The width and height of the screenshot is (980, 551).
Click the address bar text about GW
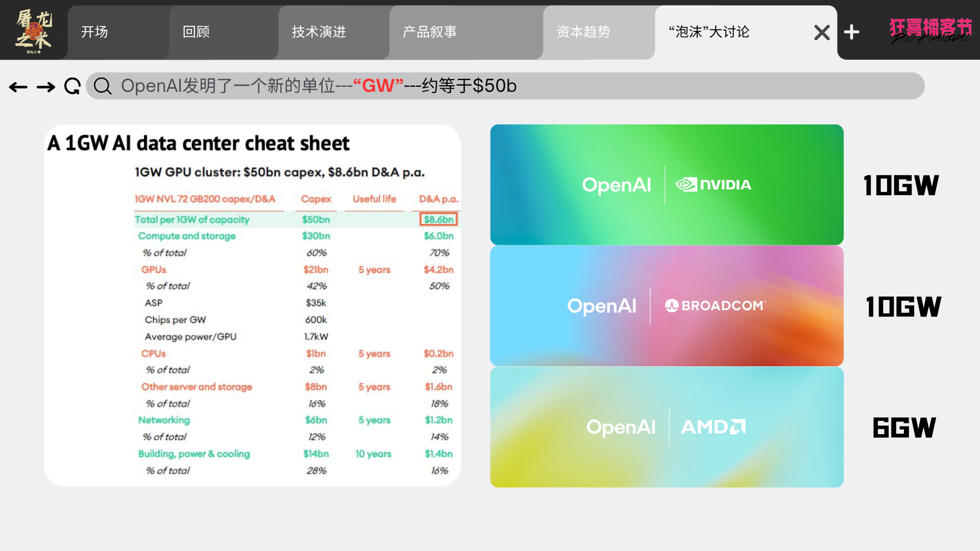(319, 86)
